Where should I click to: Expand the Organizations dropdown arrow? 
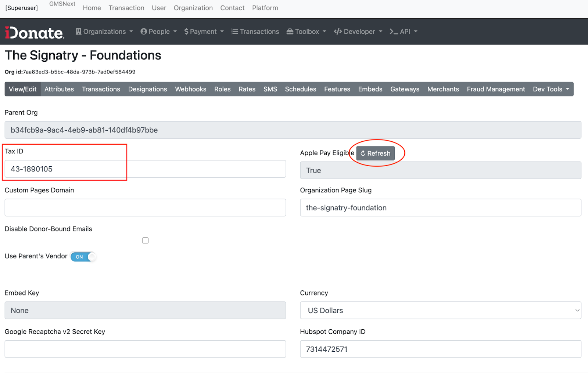(131, 32)
